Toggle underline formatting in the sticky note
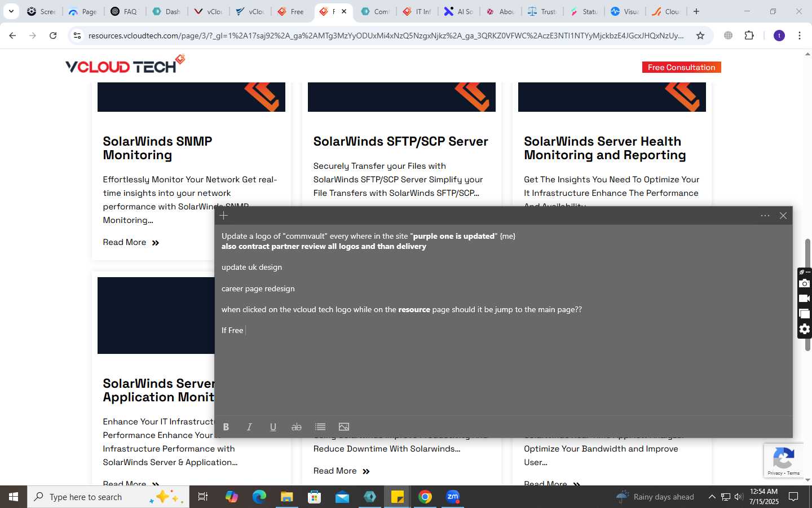The width and height of the screenshot is (812, 508). (x=273, y=427)
